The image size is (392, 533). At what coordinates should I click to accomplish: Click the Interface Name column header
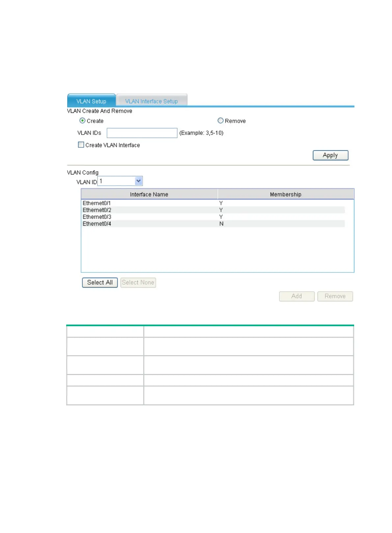coord(149,194)
